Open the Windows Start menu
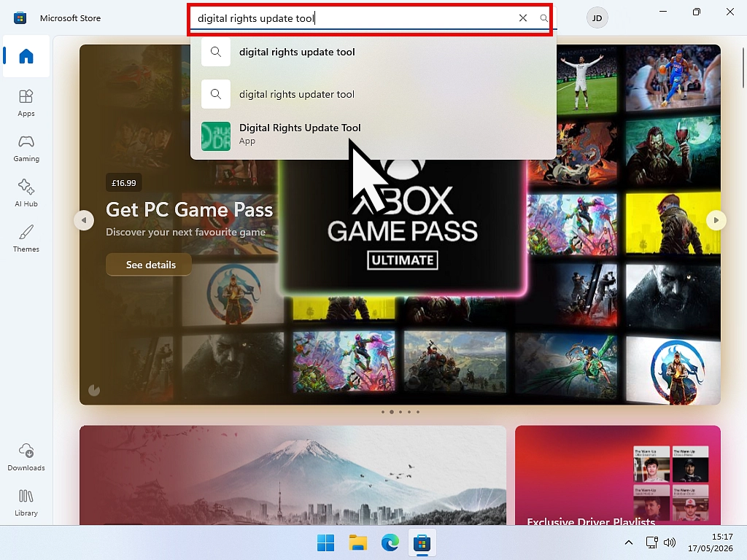This screenshot has height=560, width=747. 326,542
